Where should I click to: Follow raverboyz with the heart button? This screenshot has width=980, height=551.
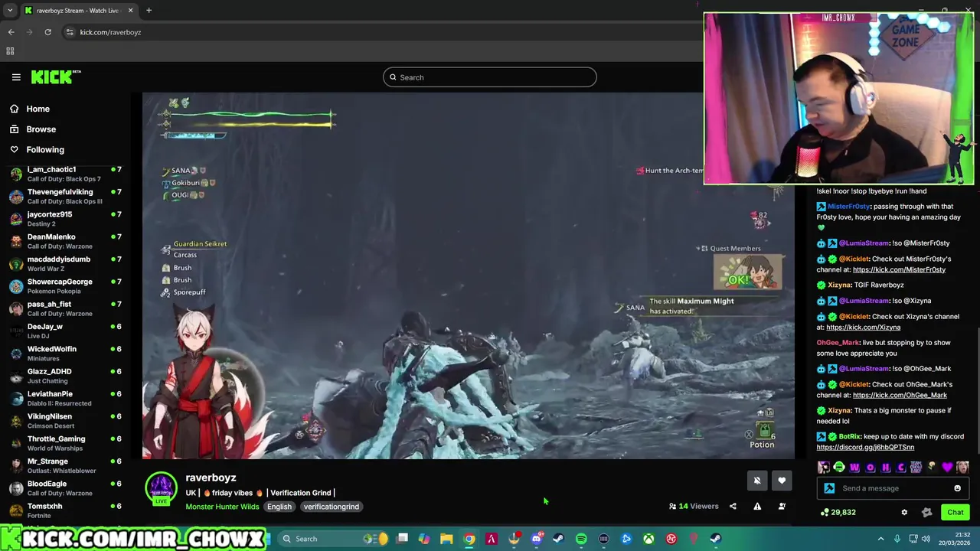point(782,481)
